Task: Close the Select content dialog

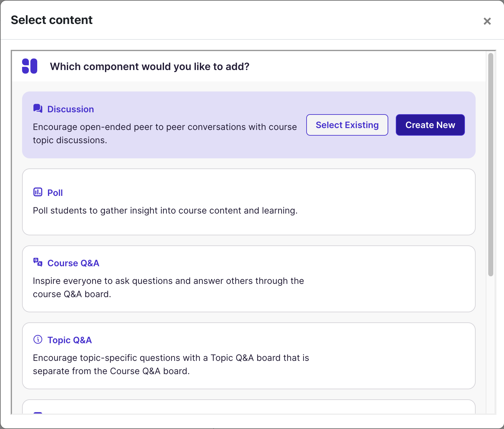Action: coord(487,21)
